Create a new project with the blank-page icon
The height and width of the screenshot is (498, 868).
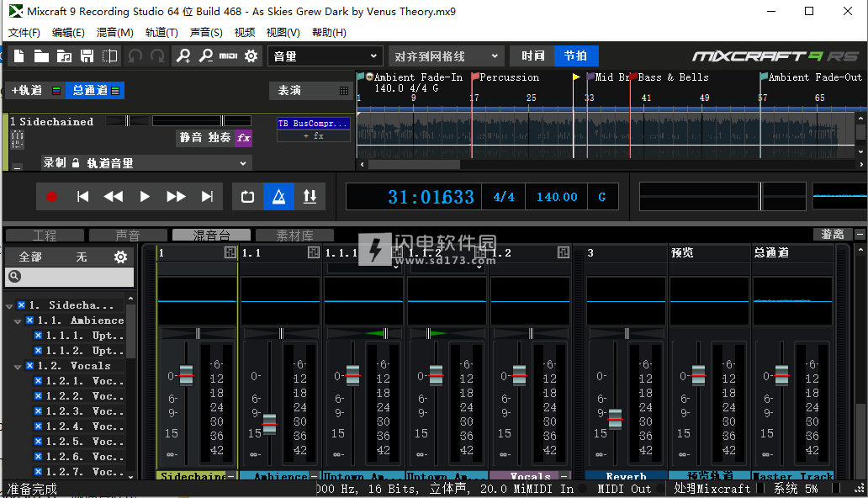[19, 56]
